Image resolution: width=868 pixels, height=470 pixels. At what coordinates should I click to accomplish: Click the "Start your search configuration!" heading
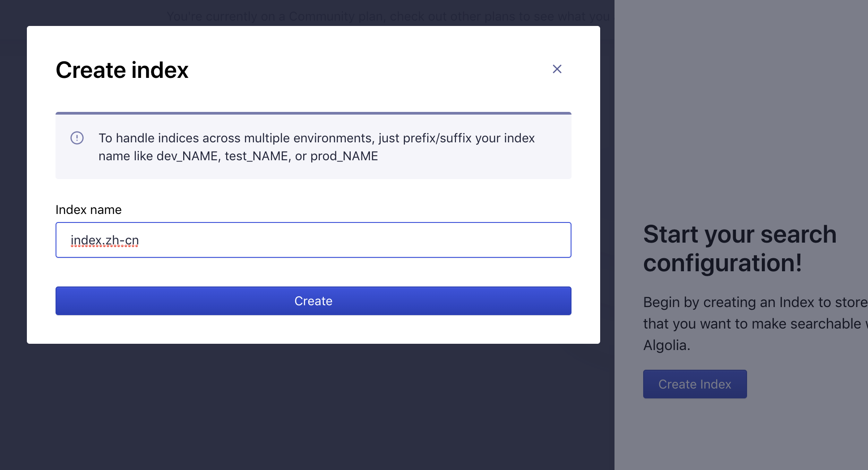[x=739, y=248]
